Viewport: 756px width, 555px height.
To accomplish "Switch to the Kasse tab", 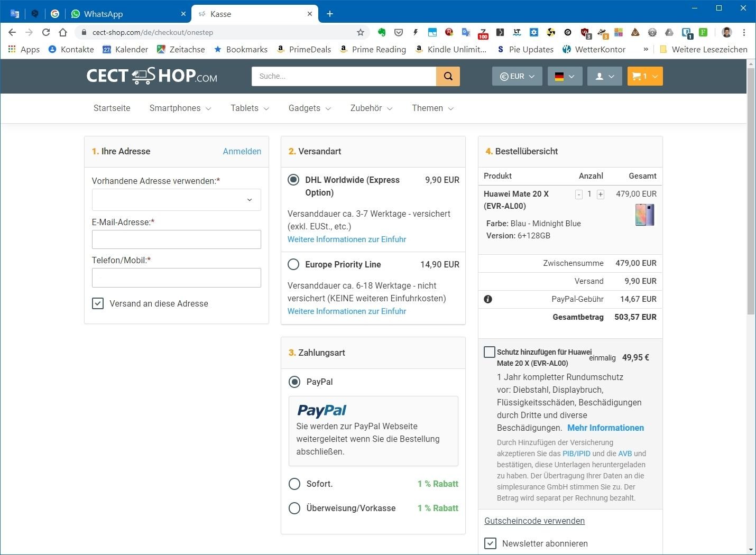I will pyautogui.click(x=254, y=14).
